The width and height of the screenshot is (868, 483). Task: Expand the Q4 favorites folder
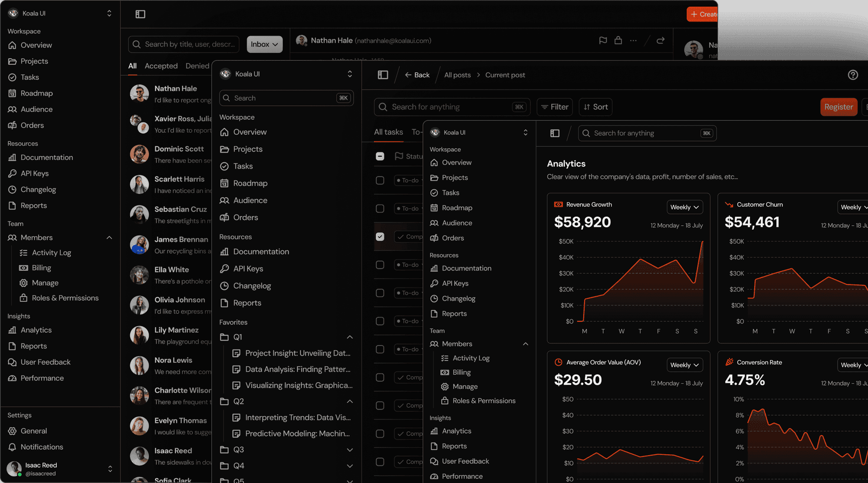point(350,466)
